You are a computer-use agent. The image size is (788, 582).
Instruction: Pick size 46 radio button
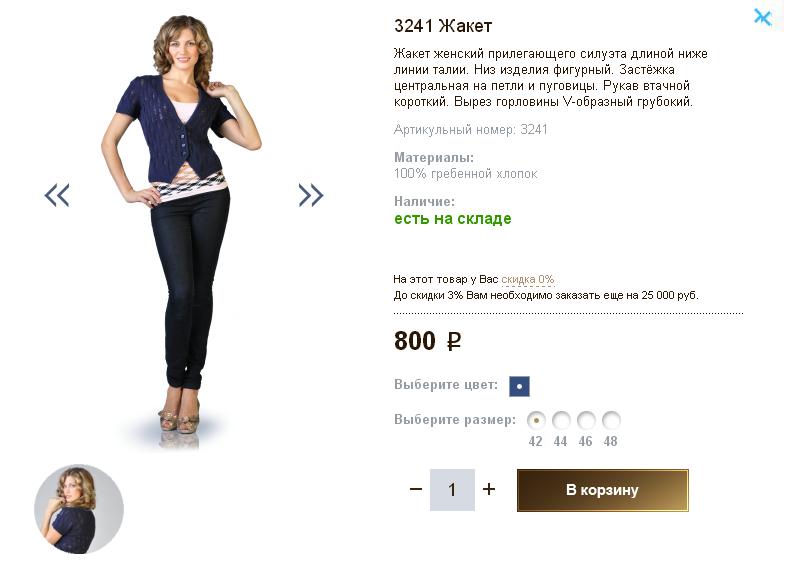[586, 420]
